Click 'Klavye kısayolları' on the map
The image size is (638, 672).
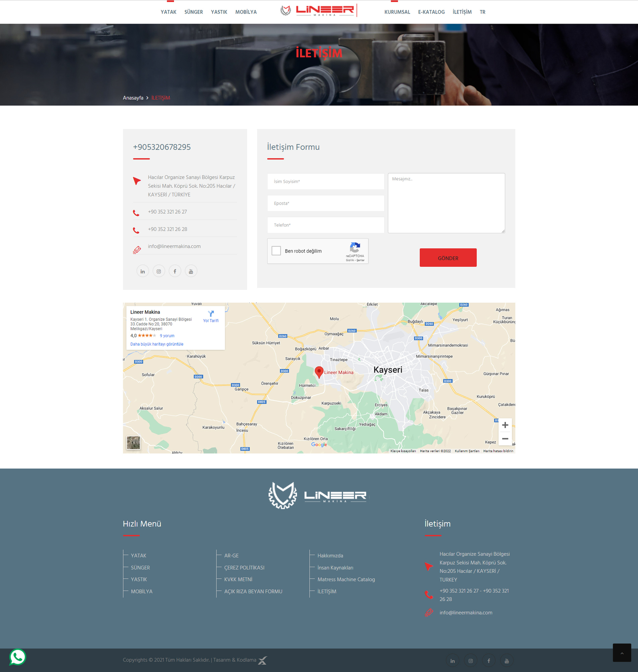coord(403,451)
